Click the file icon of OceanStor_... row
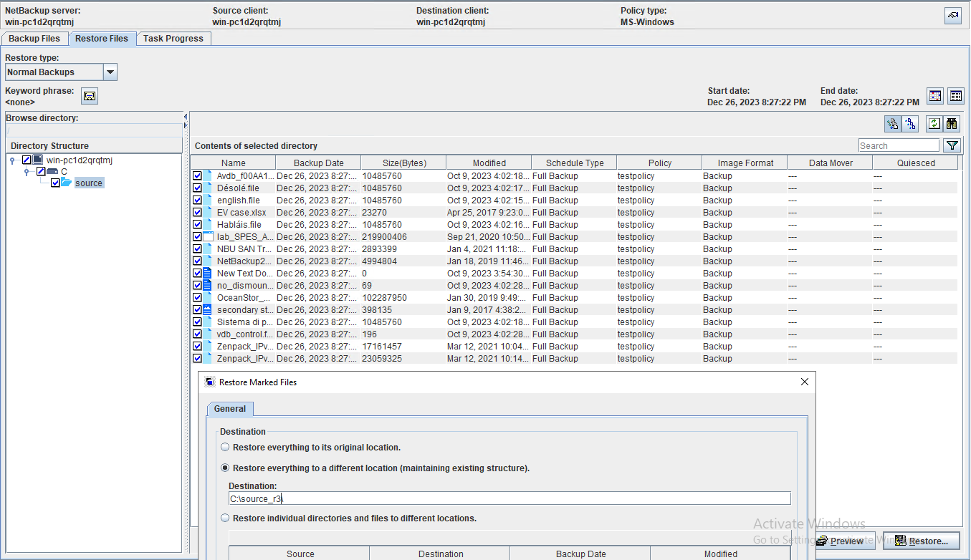The height and width of the screenshot is (560, 971). coord(209,297)
